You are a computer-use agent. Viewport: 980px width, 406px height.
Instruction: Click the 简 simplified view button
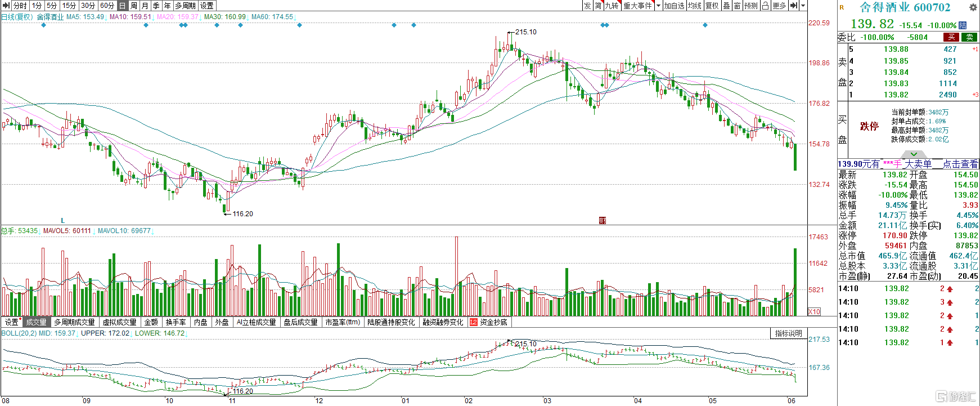click(598, 6)
